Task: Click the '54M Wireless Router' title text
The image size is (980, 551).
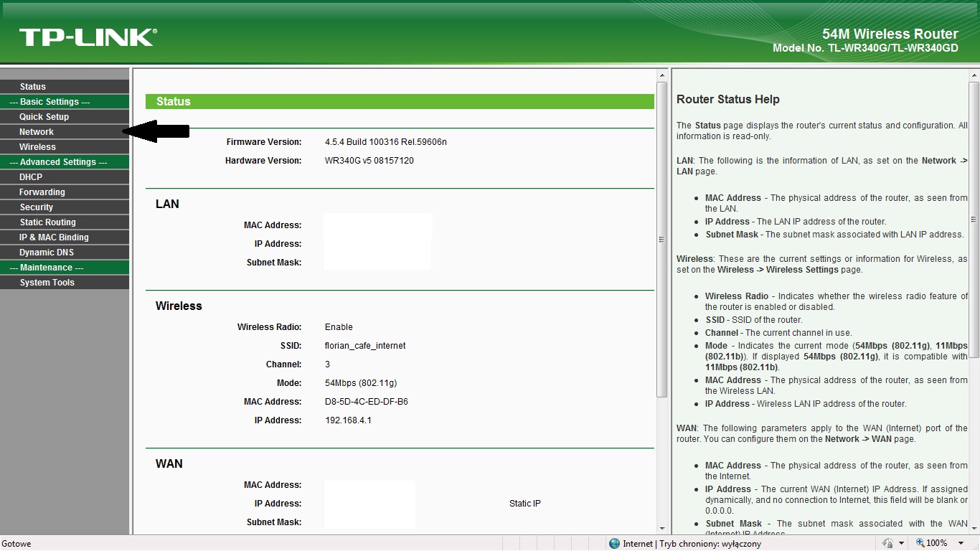Action: [x=890, y=34]
